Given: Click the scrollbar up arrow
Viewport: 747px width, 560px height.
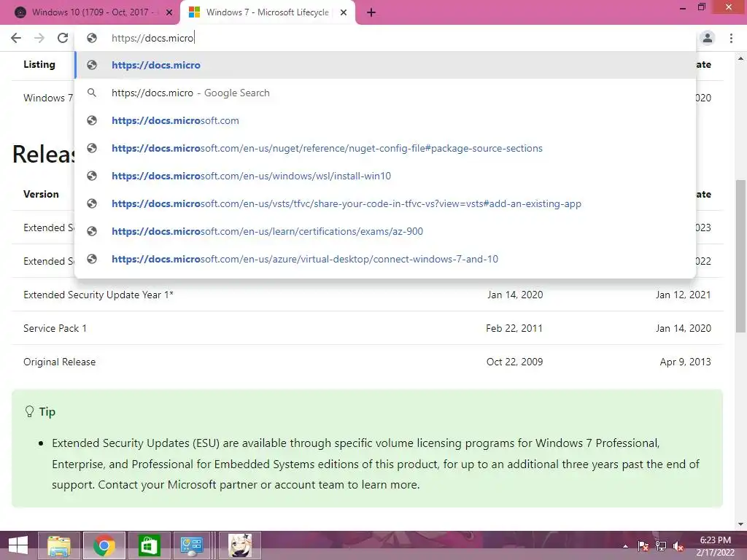Looking at the screenshot, I should 740,58.
